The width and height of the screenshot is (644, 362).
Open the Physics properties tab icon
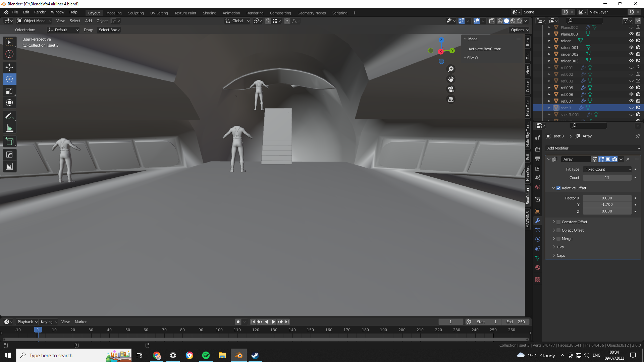[538, 239]
